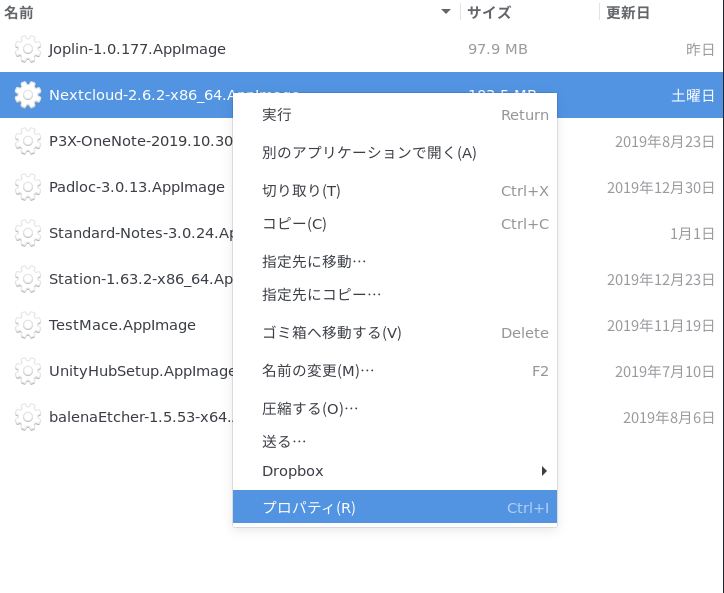Click the 2019年8月6日 date cell

click(669, 418)
